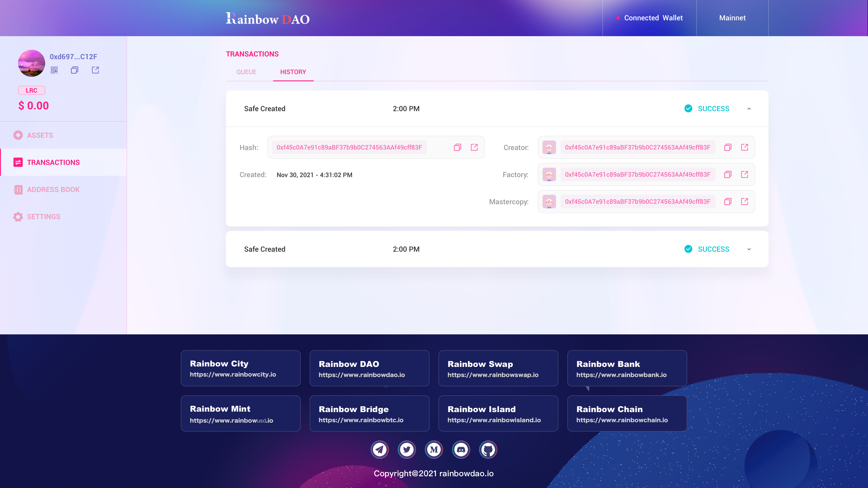Open the Mainnet network selector

732,18
